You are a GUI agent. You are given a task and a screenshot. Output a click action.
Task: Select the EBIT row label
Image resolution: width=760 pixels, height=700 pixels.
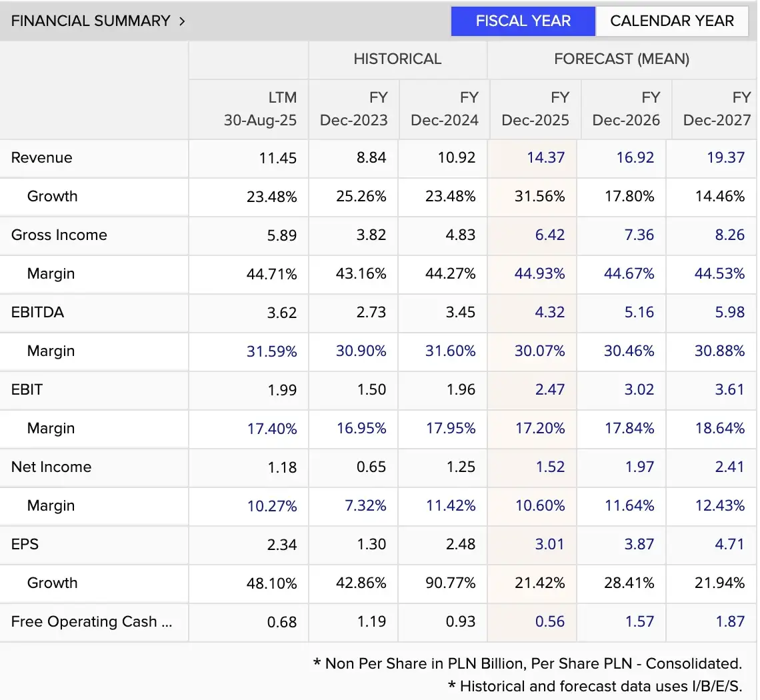pos(27,390)
